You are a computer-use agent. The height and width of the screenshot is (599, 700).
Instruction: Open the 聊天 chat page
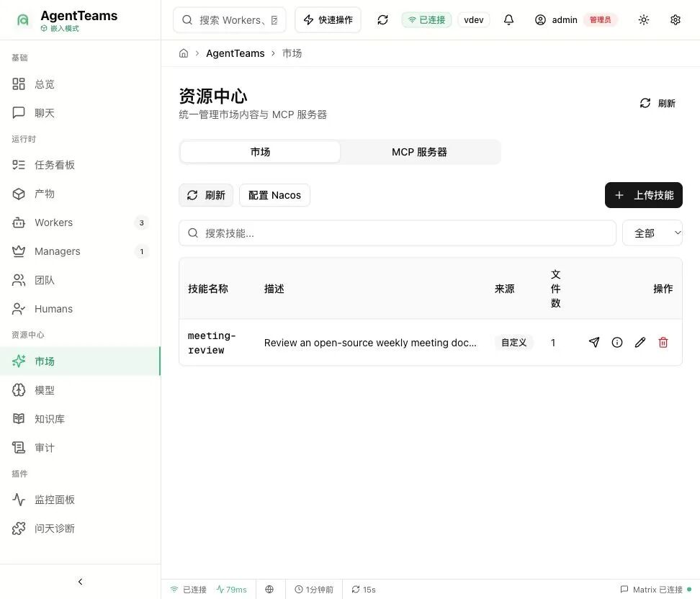pos(81,113)
